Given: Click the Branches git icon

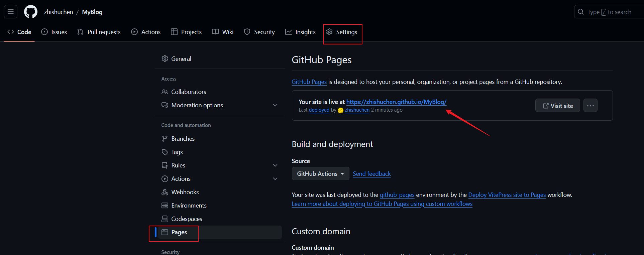Looking at the screenshot, I should [x=165, y=139].
